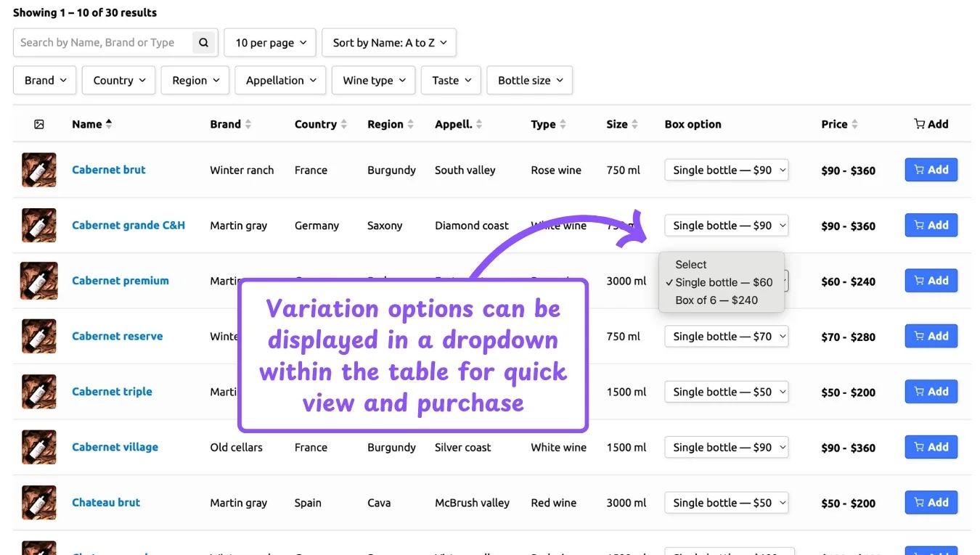Add Cabernet premium to cart
Viewport: 980px width, 555px height.
931,281
